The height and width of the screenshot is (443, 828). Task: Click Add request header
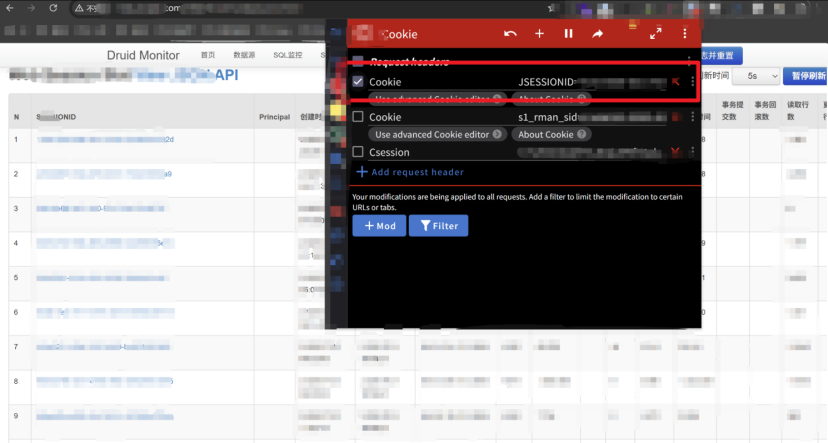click(x=410, y=172)
